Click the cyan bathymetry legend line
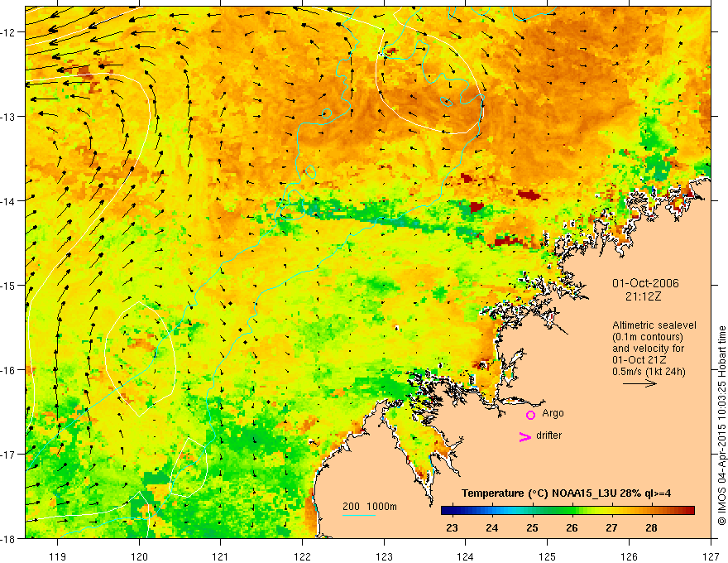The width and height of the screenshot is (728, 563). click(359, 515)
